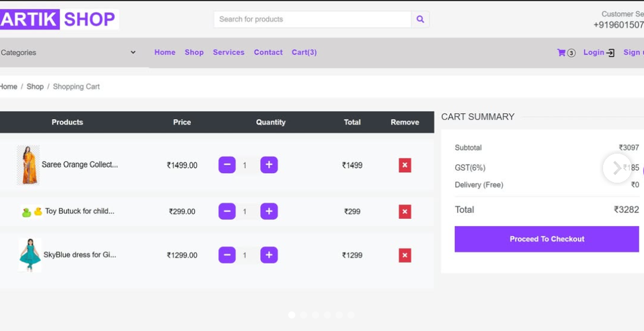
Task: Remove Saree Orange Collection from cart
Action: click(404, 165)
